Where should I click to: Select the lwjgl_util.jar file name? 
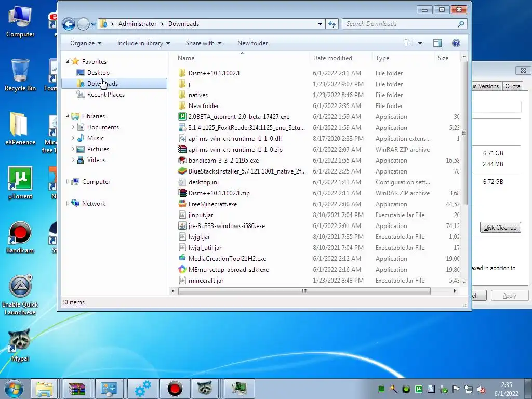tap(205, 248)
